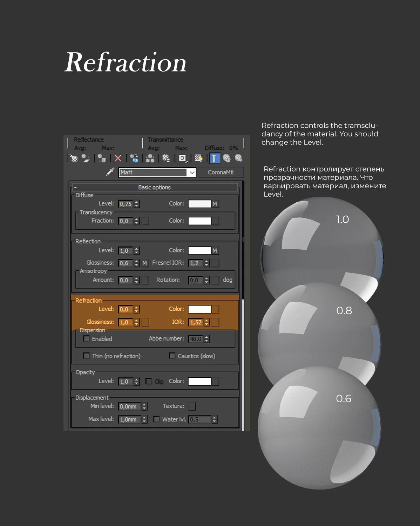Enable Caustics (slow) checkbox

(x=172, y=356)
